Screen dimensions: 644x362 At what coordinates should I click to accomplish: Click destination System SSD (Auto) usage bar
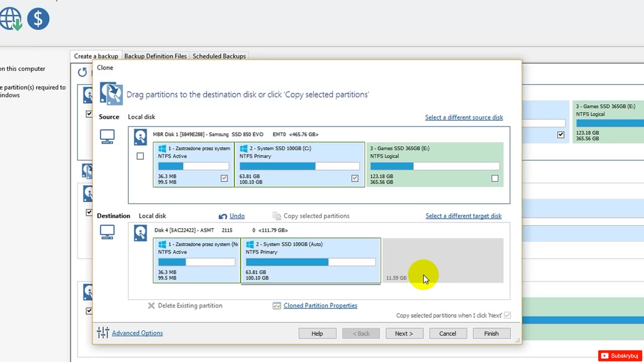point(310,262)
